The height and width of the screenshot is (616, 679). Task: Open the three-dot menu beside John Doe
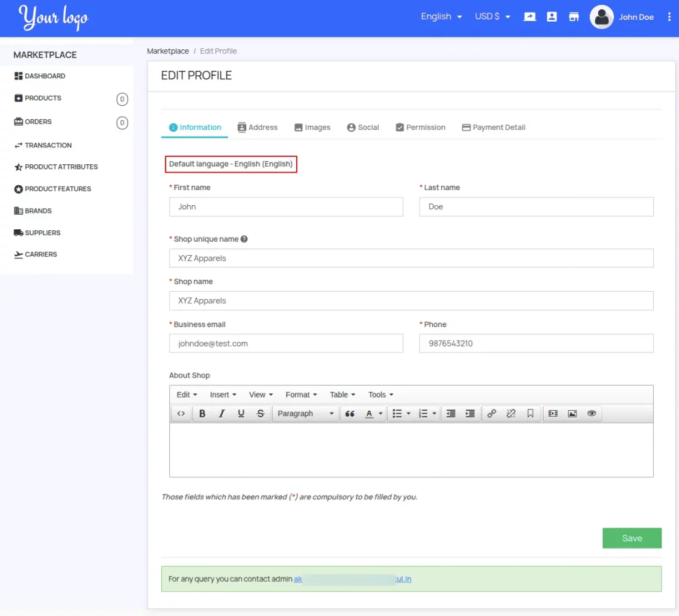[669, 17]
